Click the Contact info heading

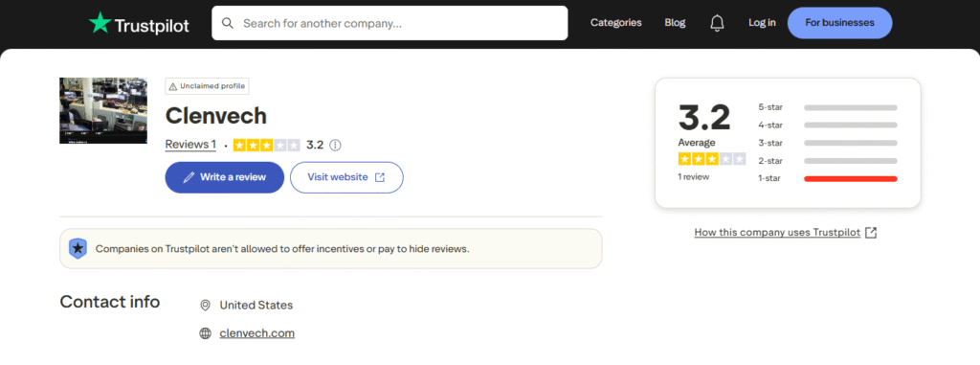pos(110,302)
